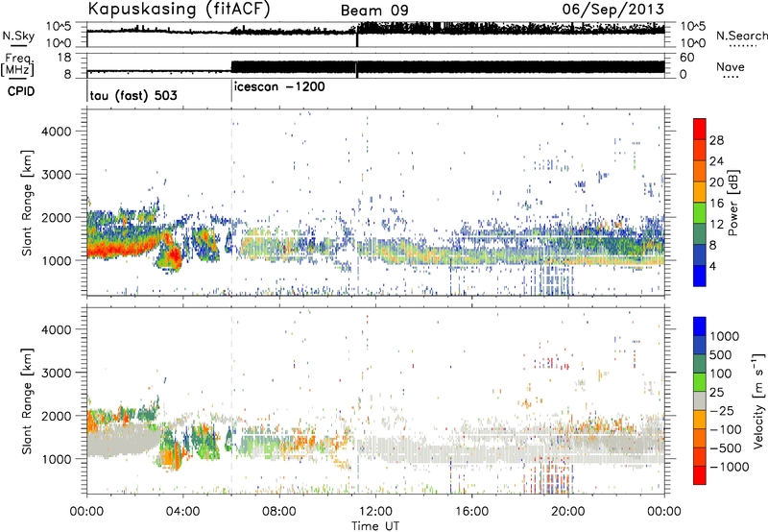Screen dimensions: 768x532
Task: Click the date '06/Sep/2013'
Action: 612,10
